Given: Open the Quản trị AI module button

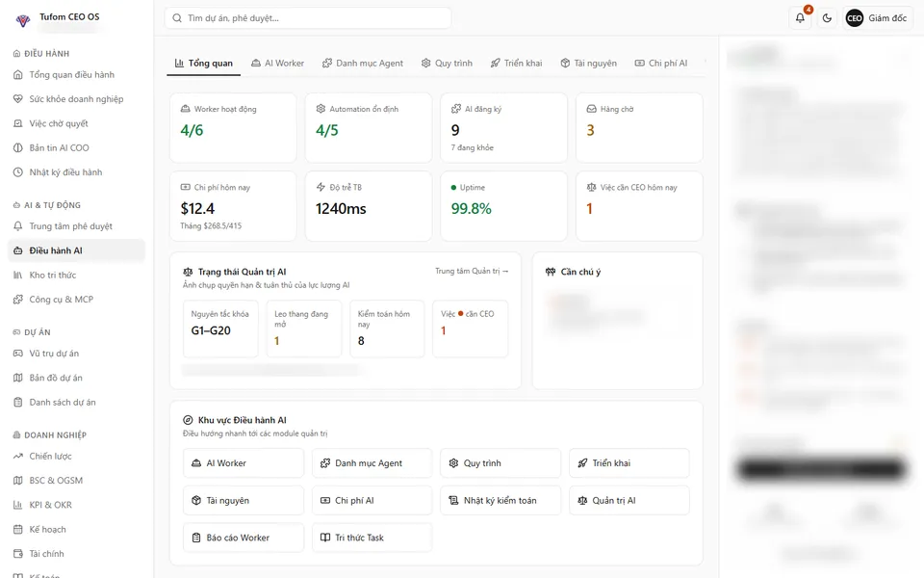Looking at the screenshot, I should point(629,500).
